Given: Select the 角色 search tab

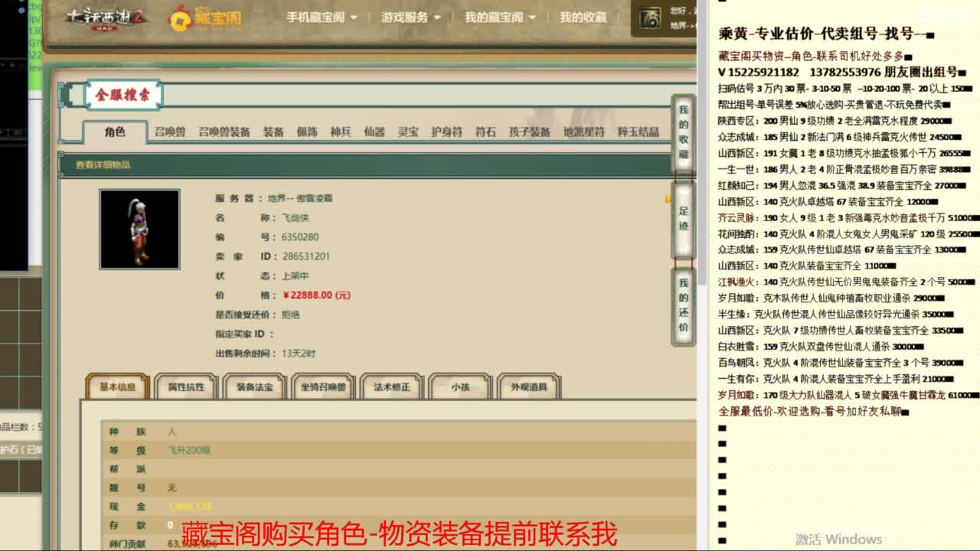Looking at the screenshot, I should pos(115,132).
